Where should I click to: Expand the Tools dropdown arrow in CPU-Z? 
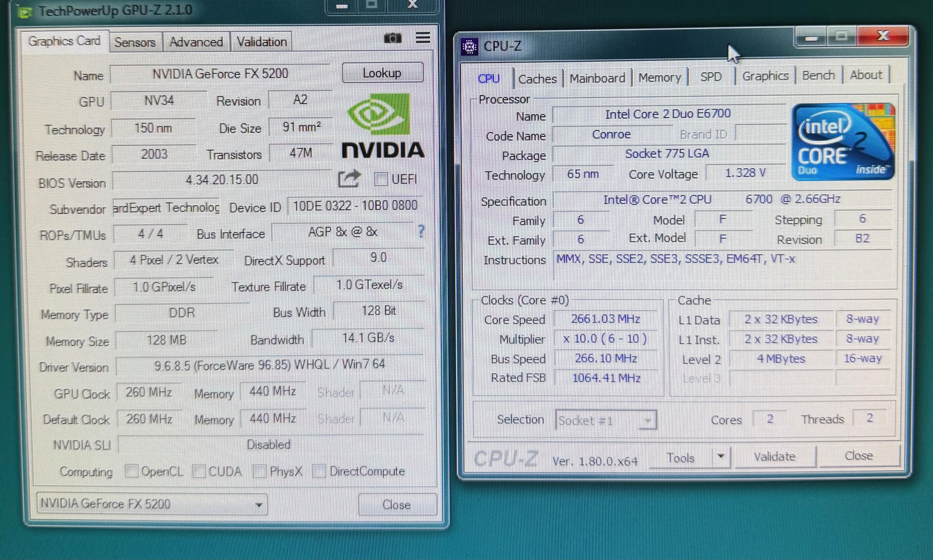point(721,457)
